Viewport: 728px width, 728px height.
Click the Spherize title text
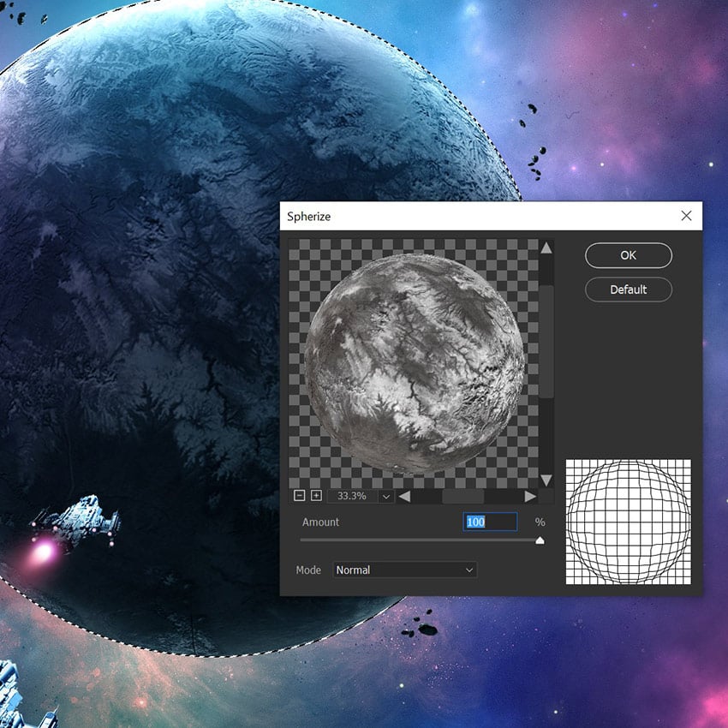(x=308, y=217)
